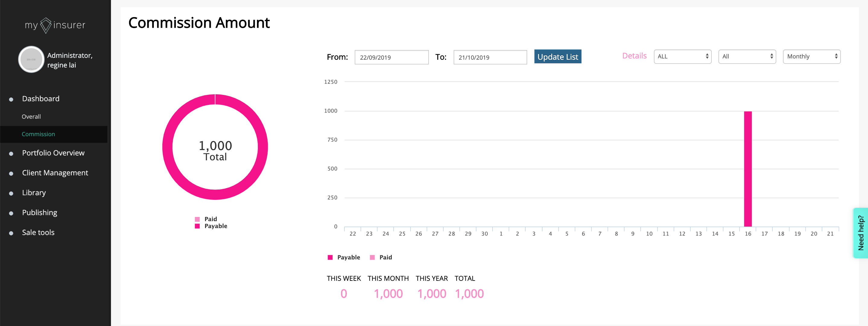Click the From date input field

click(391, 57)
